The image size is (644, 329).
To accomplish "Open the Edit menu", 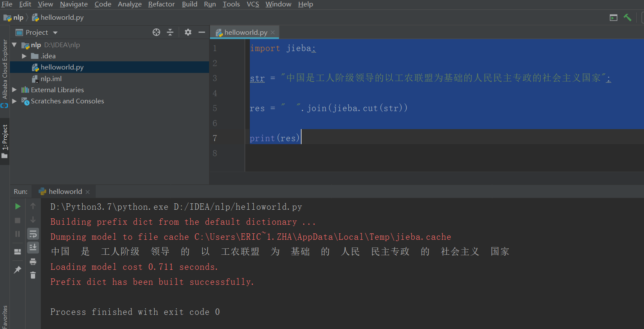I will point(25,4).
